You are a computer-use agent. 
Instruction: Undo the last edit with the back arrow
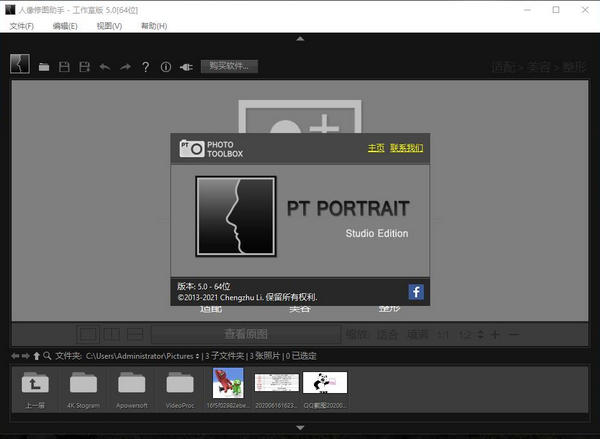pyautogui.click(x=105, y=67)
